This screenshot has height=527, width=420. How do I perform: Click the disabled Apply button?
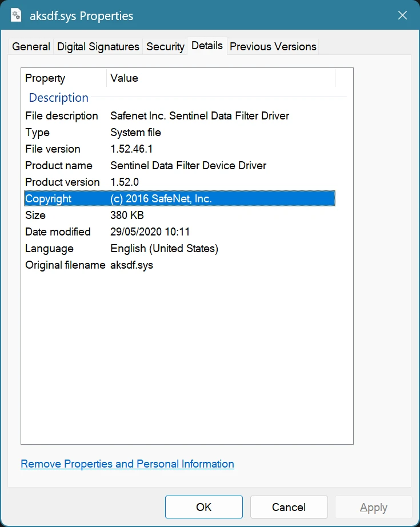click(373, 507)
